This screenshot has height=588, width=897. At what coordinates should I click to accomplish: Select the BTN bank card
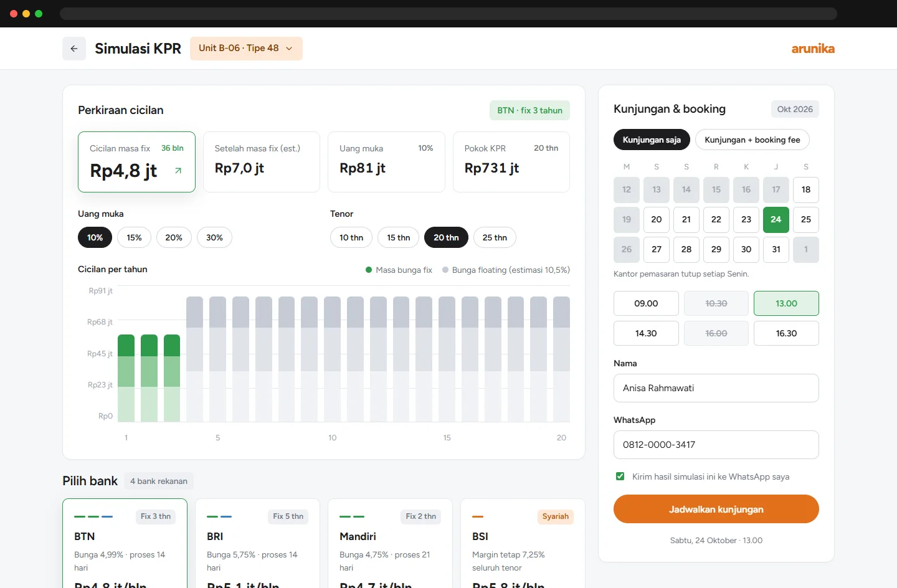(125, 543)
